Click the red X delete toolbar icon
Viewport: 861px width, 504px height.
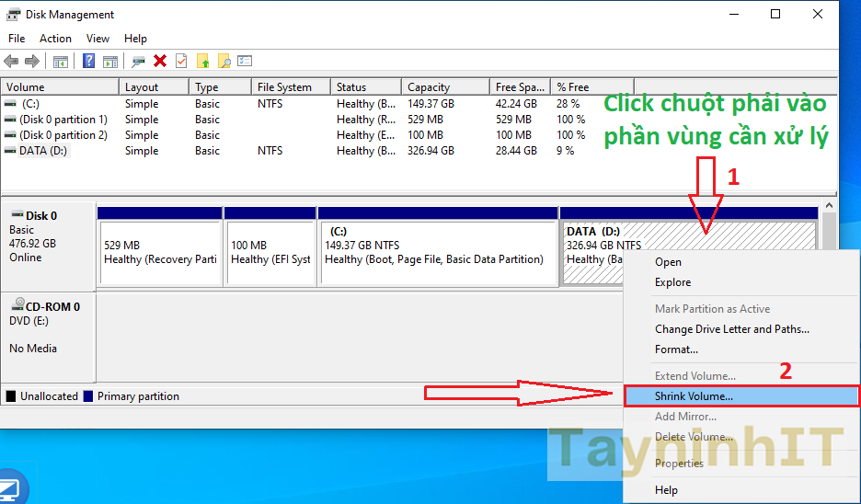tap(160, 62)
